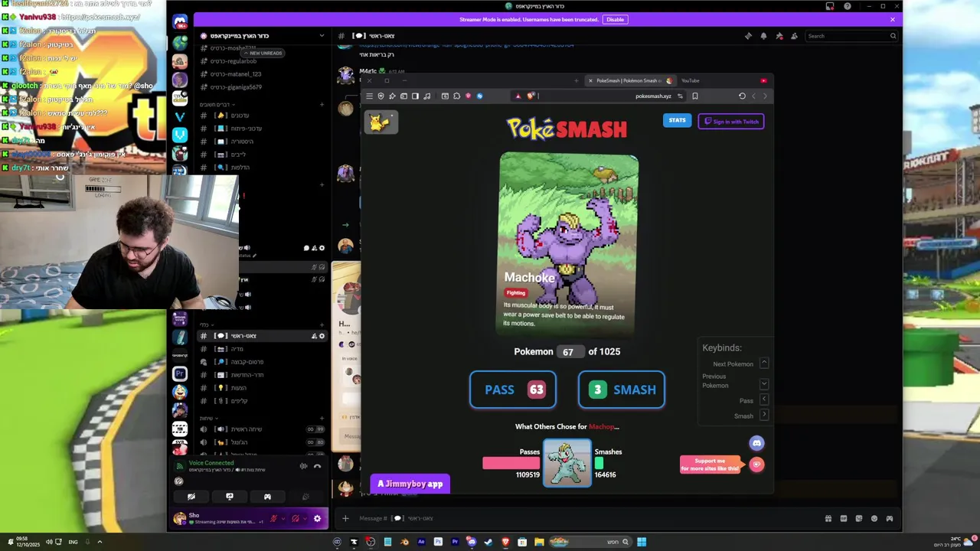Open the noise suppression waveform icon
The height and width of the screenshot is (551, 980).
[x=303, y=465]
